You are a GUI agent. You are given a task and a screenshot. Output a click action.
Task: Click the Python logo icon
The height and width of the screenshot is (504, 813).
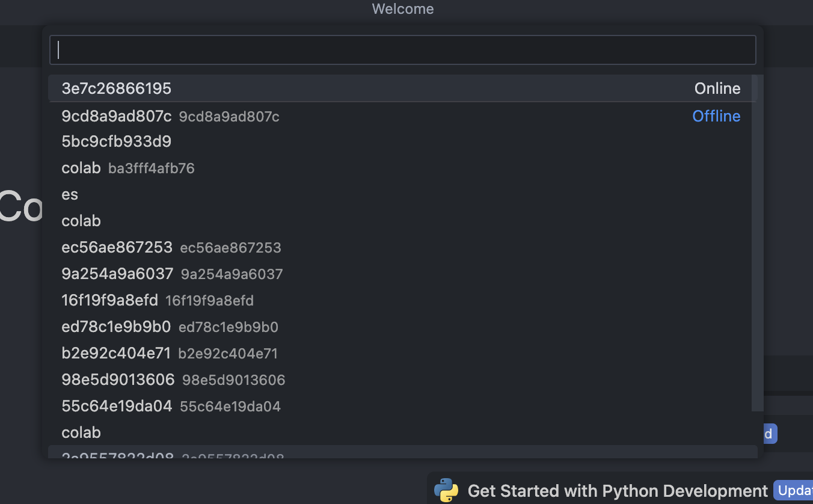pos(446,490)
